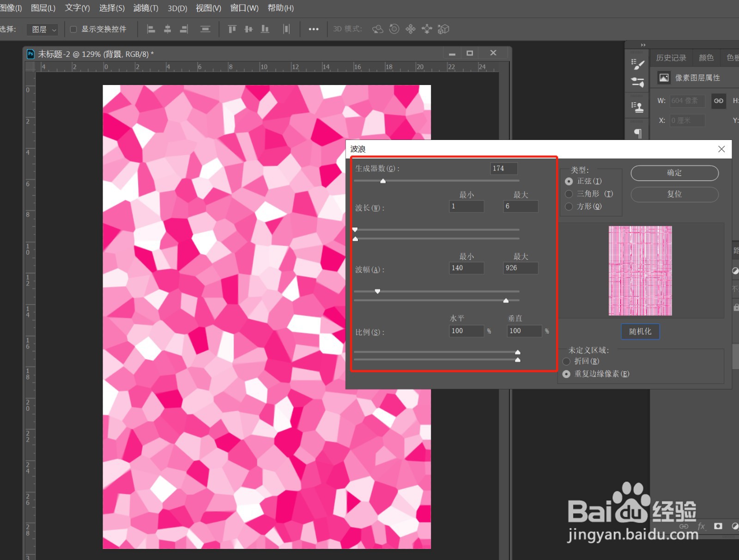
Task: Click the 确定 button
Action: point(674,173)
